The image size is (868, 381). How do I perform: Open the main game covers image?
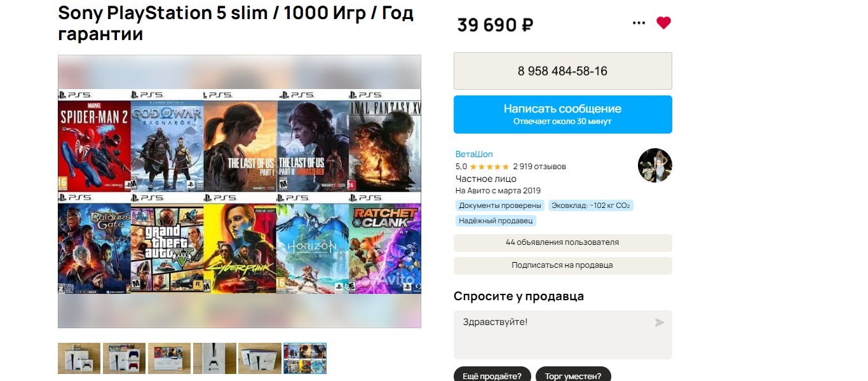pyautogui.click(x=240, y=191)
